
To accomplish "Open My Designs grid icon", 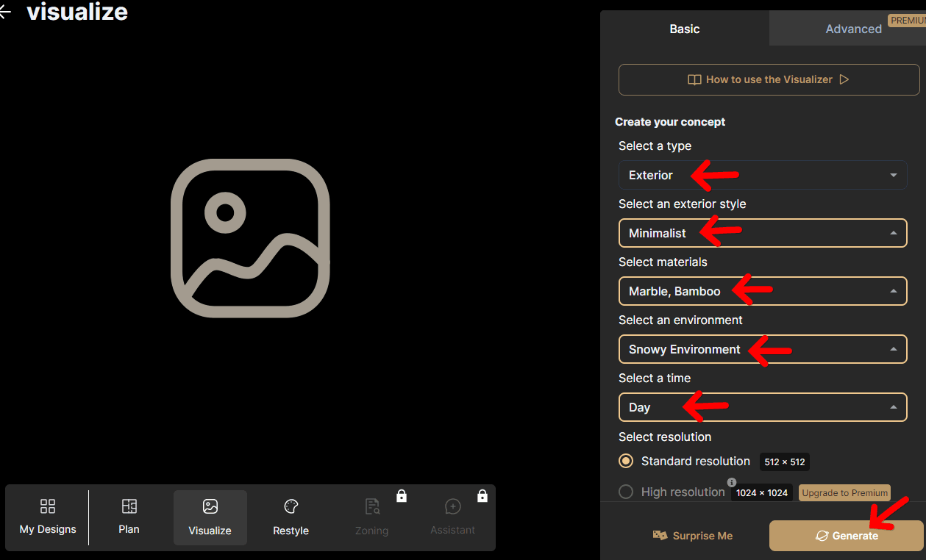I will (48, 506).
